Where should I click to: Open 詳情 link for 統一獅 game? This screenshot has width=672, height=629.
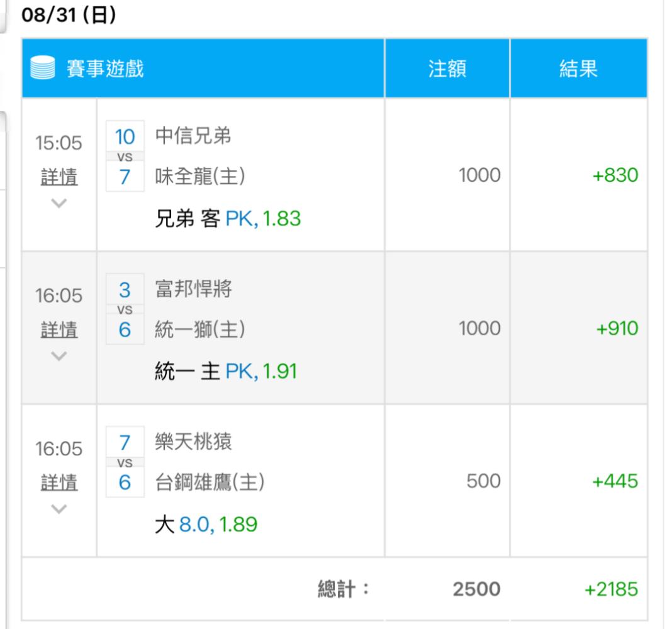[x=59, y=329]
